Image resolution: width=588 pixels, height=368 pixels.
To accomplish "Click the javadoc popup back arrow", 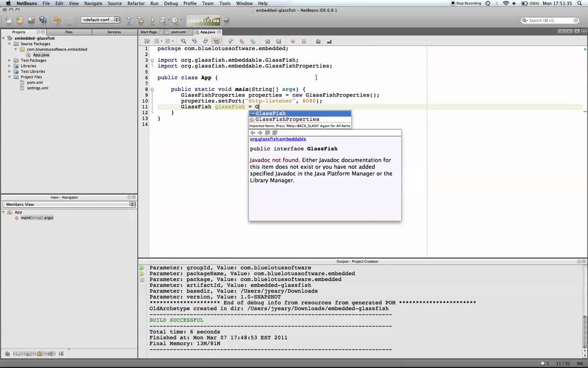I will coord(253,133).
